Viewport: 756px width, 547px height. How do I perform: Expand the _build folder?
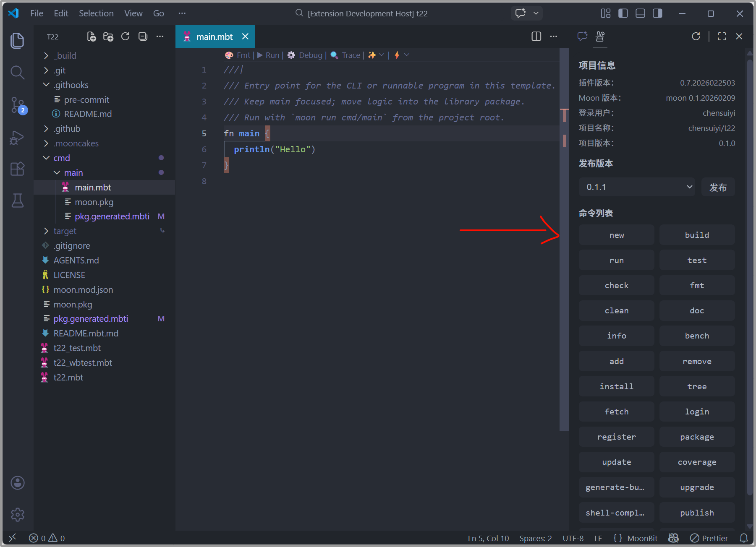104,55
